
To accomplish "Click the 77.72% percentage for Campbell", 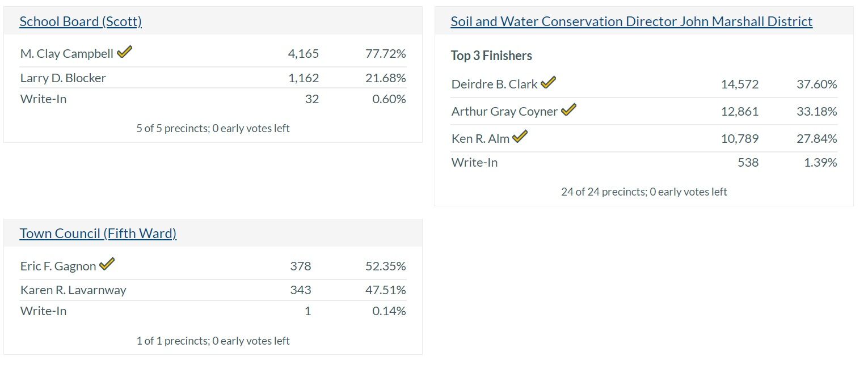I will 388,53.
